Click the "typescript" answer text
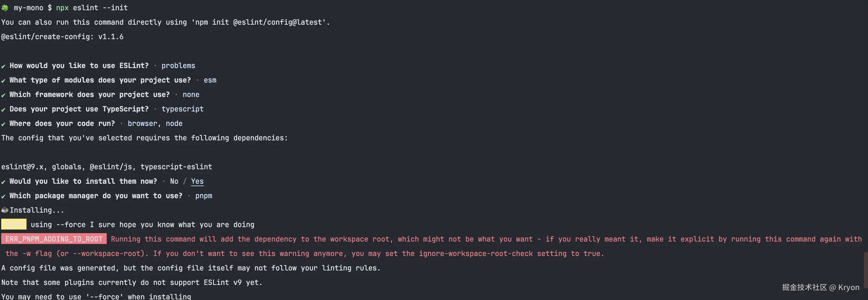This screenshot has width=868, height=300. click(182, 109)
